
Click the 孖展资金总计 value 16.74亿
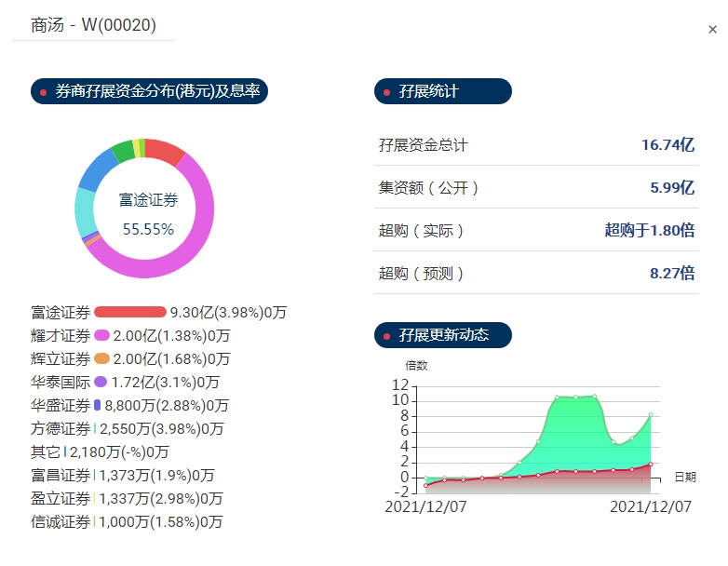click(x=667, y=145)
